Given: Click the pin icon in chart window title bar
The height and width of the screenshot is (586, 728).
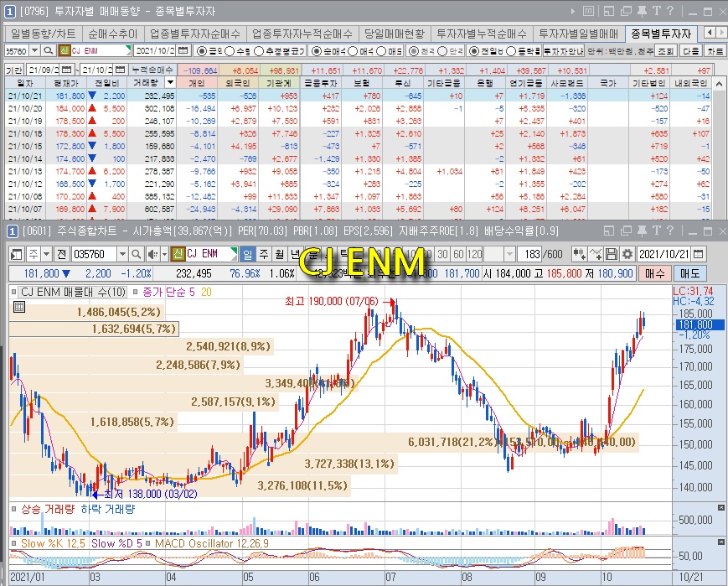Looking at the screenshot, I should point(642,231).
